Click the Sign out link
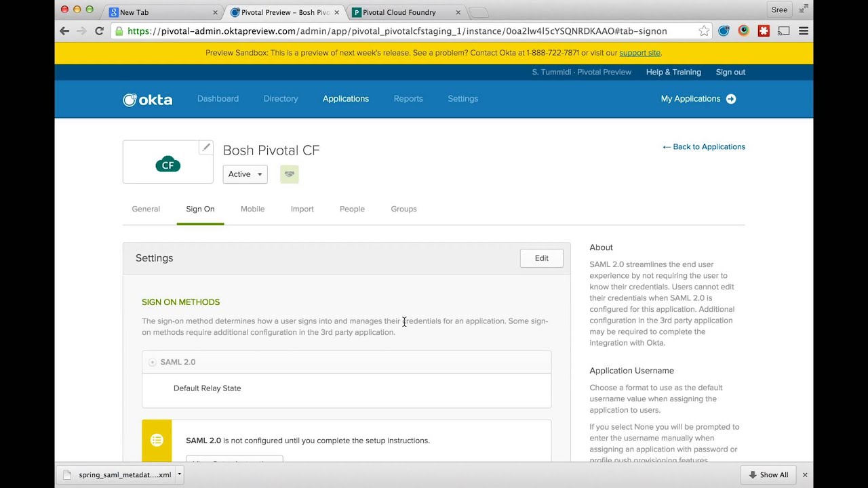 (x=730, y=72)
